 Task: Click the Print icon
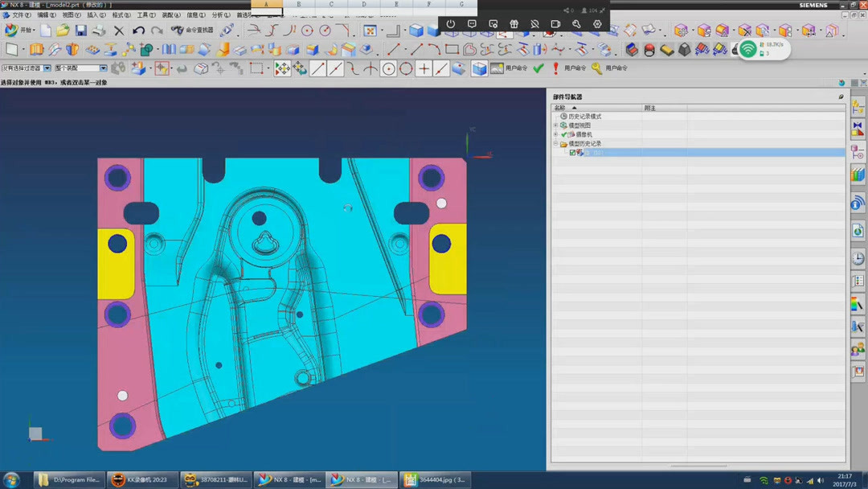tap(98, 31)
